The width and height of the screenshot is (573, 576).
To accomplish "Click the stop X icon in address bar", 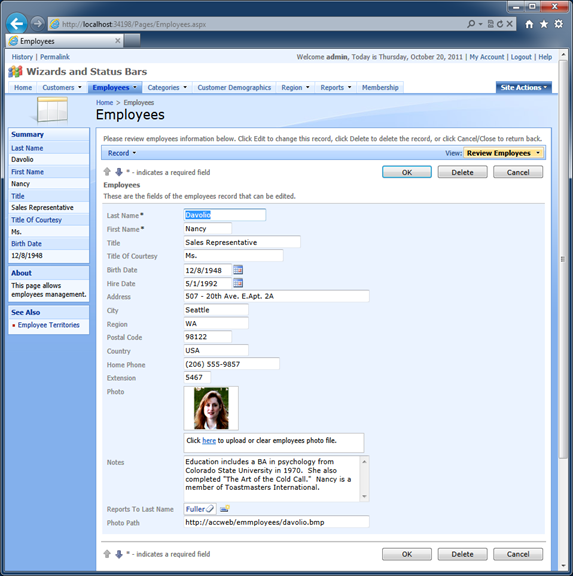I will [509, 24].
